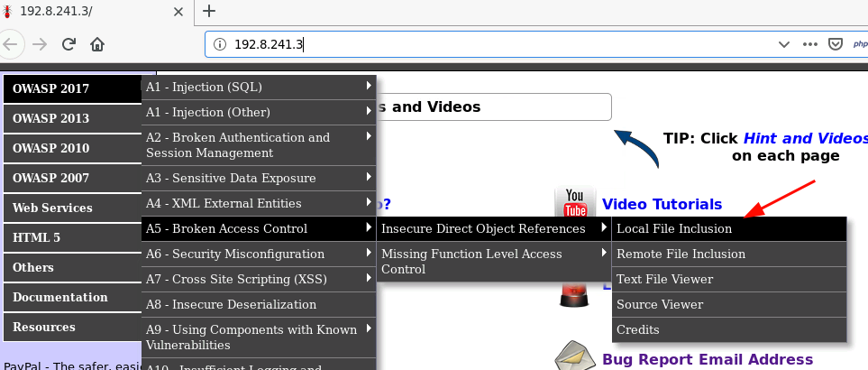Expand A2 - Broken Authentication and Session Management
The width and height of the screenshot is (868, 370).
point(259,145)
